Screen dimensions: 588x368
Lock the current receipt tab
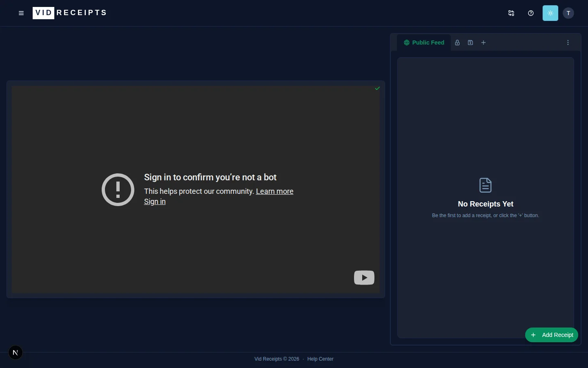click(457, 43)
